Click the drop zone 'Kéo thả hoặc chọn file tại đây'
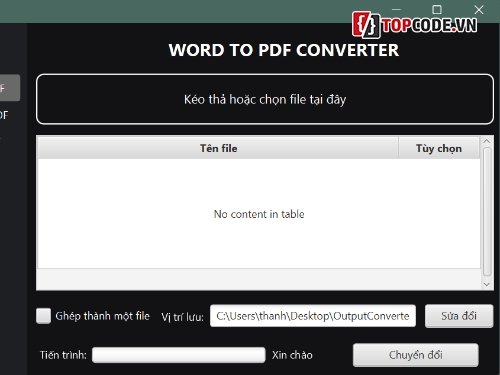 pos(265,99)
